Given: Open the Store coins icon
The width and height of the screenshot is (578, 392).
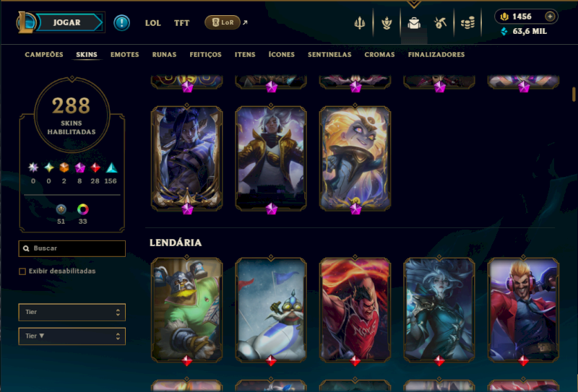Looking at the screenshot, I should tap(467, 23).
